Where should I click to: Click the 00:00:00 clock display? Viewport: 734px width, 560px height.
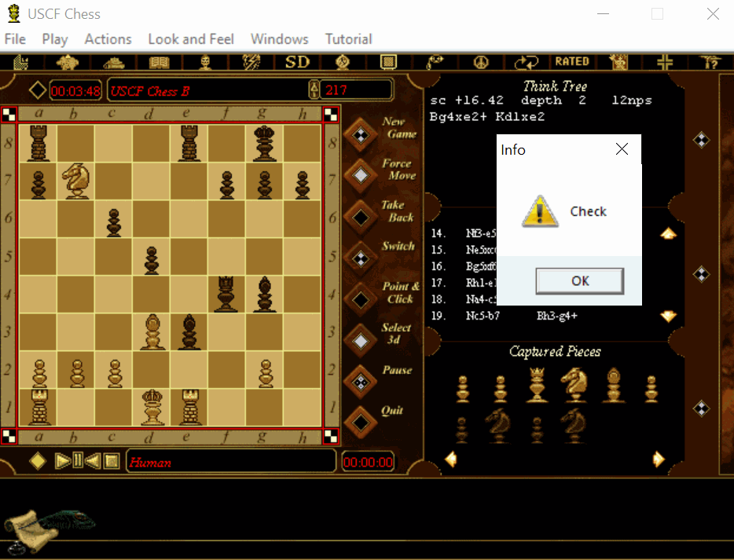coord(368,462)
